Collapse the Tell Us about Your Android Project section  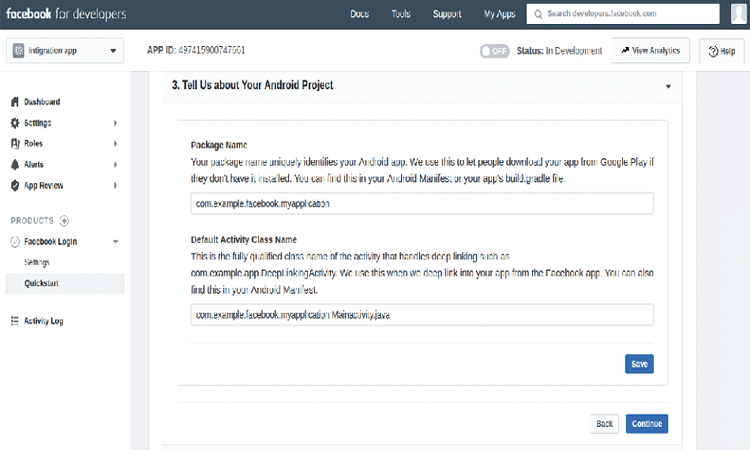click(x=667, y=86)
